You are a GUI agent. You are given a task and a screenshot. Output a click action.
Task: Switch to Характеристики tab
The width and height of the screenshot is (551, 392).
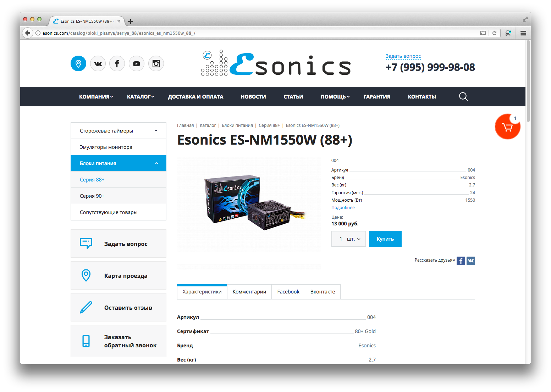coord(202,292)
